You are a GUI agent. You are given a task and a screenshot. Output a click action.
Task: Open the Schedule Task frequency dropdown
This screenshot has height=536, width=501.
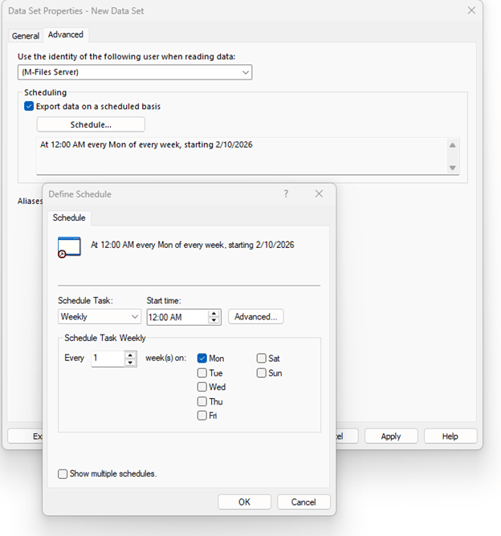point(99,317)
